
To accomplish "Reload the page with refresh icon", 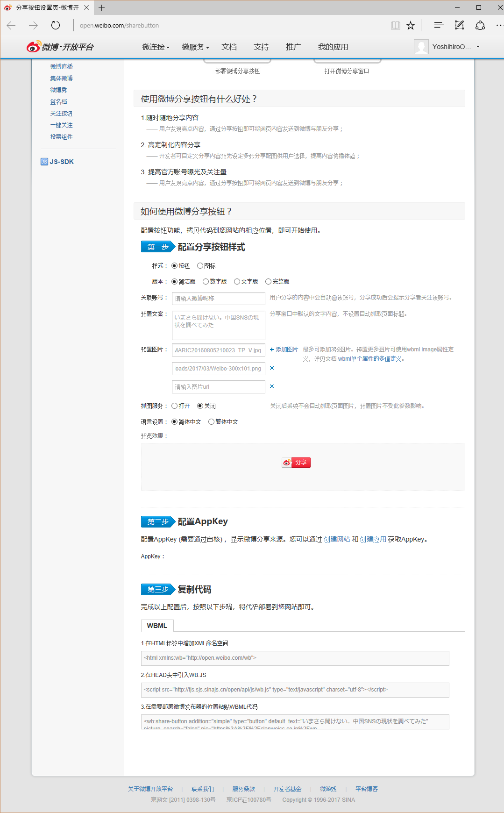I will (x=56, y=25).
